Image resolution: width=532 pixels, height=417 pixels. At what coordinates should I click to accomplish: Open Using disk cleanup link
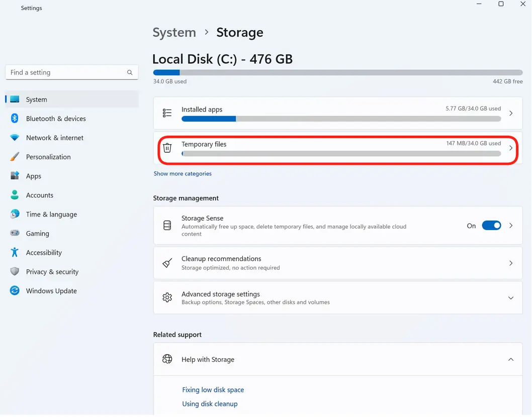click(x=210, y=404)
